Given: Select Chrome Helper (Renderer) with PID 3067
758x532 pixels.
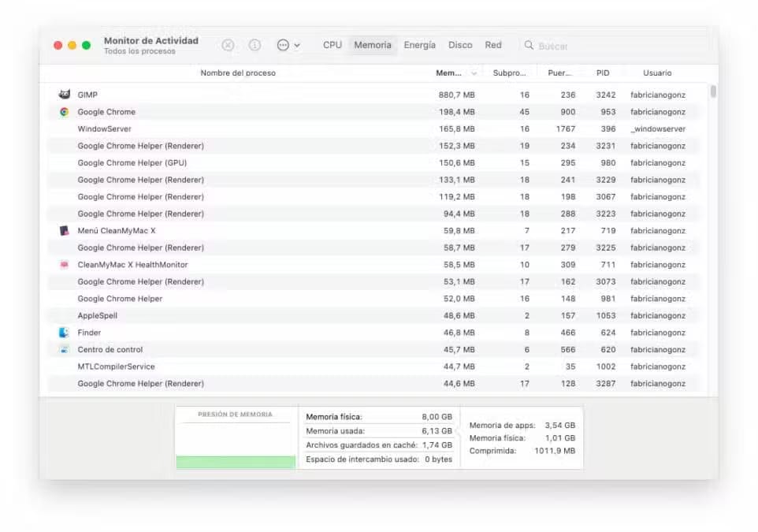Looking at the screenshot, I should (x=372, y=196).
